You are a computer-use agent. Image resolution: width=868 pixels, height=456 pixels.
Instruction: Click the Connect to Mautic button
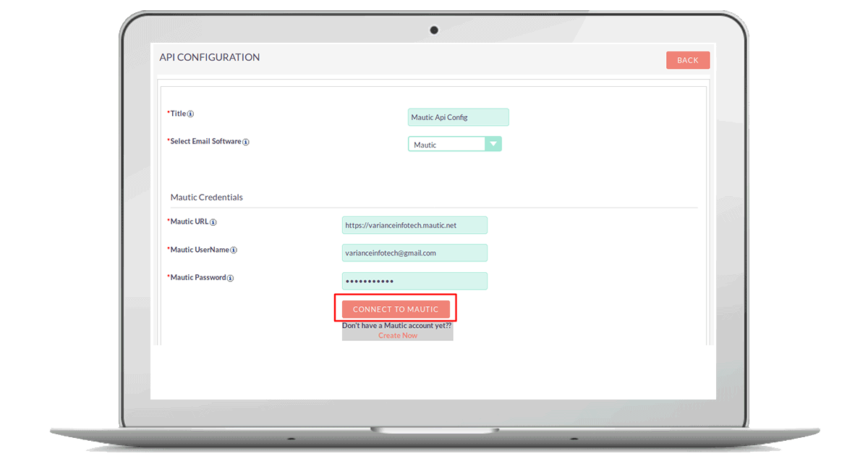tap(396, 309)
